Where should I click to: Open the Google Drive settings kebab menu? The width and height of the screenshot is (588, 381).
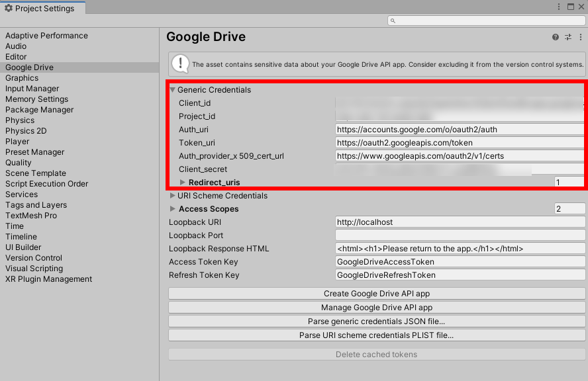pyautogui.click(x=581, y=37)
